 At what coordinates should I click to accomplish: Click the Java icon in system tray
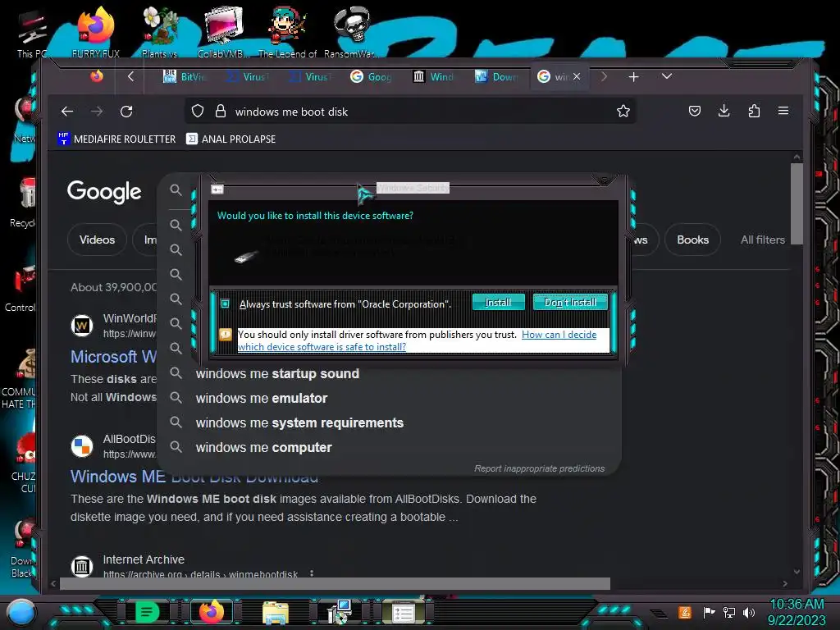[x=684, y=612]
